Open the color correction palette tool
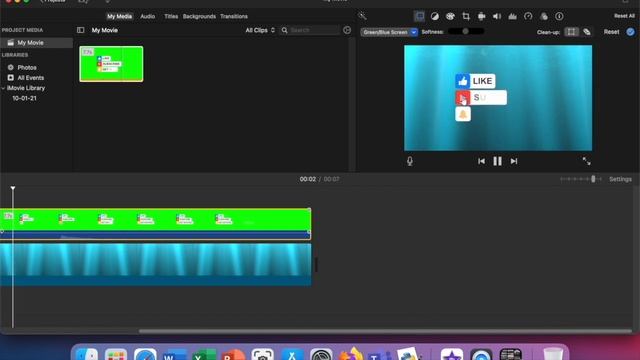This screenshot has width=640, height=360. [450, 16]
